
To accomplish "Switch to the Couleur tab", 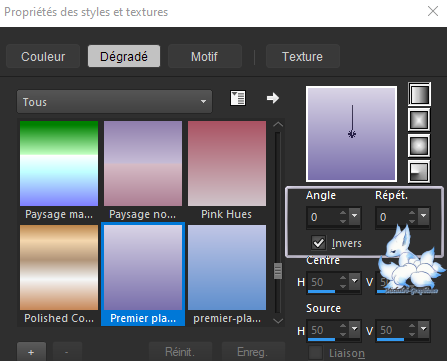I will pyautogui.click(x=43, y=56).
